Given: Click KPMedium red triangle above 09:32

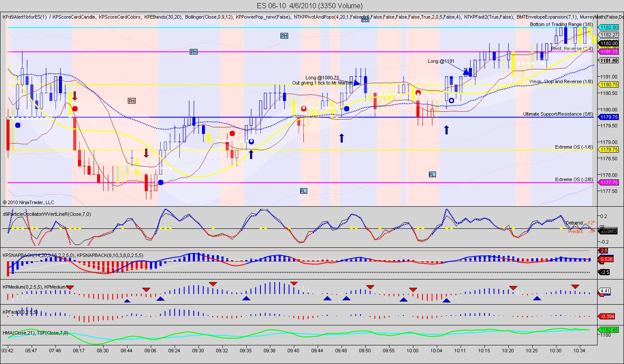Looking at the screenshot, I should coord(213,284).
